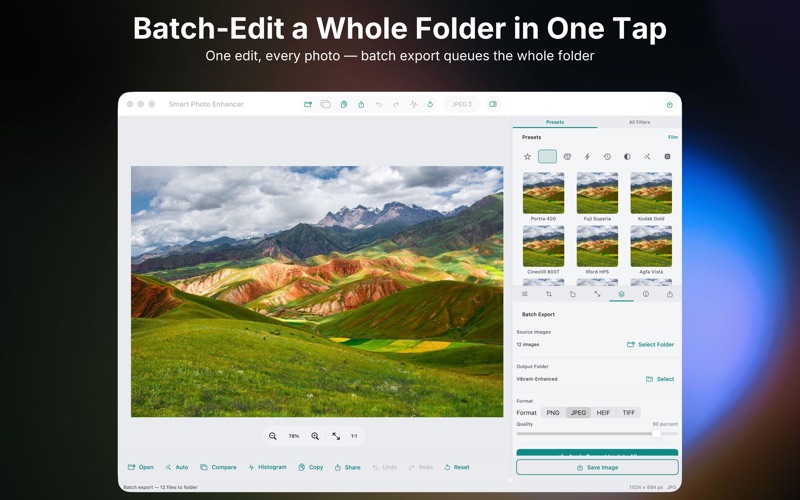Click Undo button in bottom bar
The image size is (800, 500).
(385, 467)
